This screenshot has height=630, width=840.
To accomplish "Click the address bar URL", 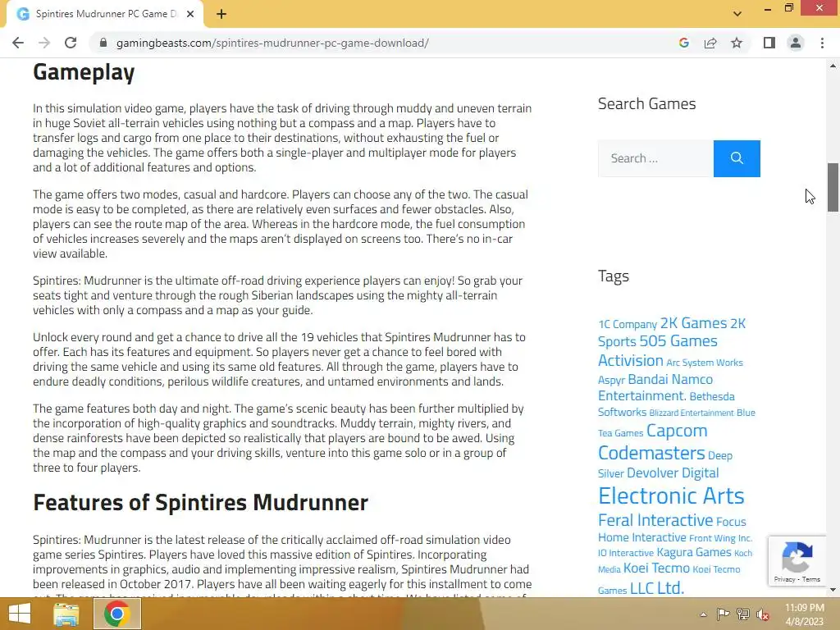I will [272, 43].
